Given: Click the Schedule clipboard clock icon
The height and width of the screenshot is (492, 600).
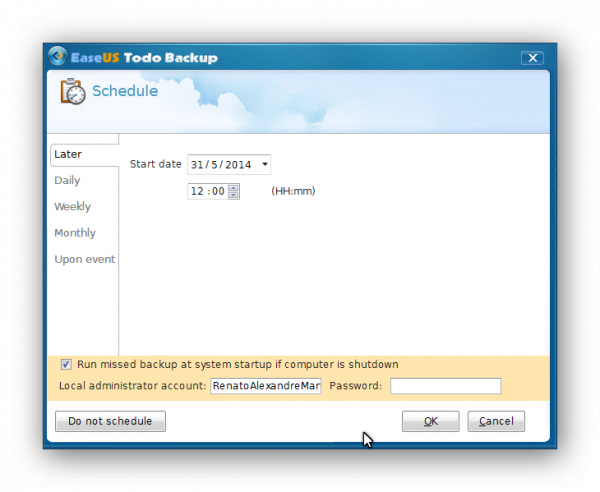Looking at the screenshot, I should (x=73, y=91).
